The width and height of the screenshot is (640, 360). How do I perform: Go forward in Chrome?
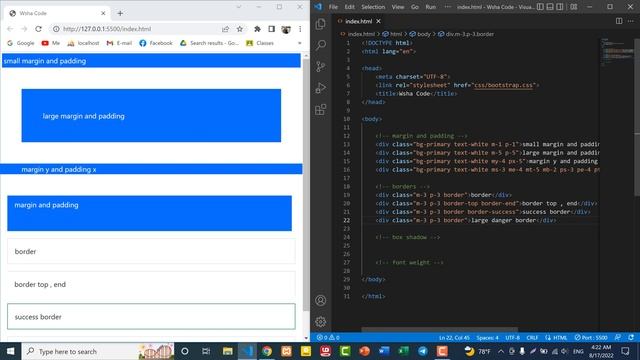click(24, 29)
